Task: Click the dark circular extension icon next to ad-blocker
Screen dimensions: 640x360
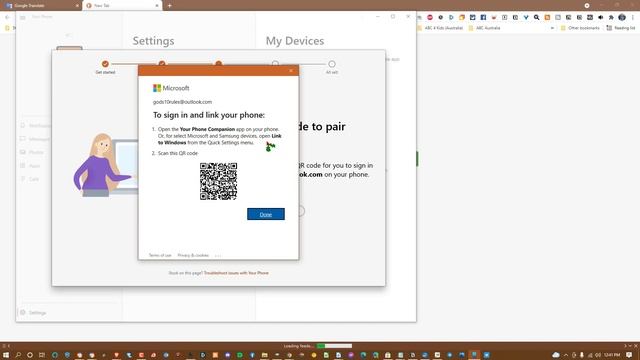Action: 440,18
